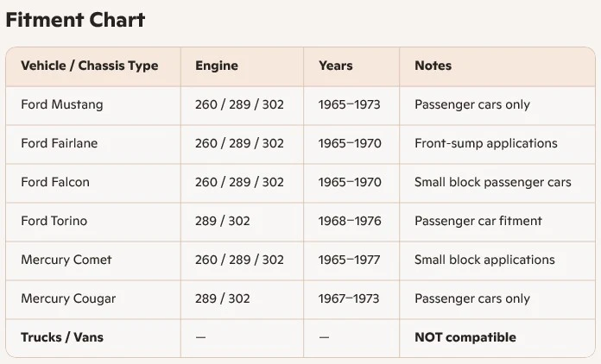
Task: Click the Engine column header
Action: pyautogui.click(x=217, y=66)
